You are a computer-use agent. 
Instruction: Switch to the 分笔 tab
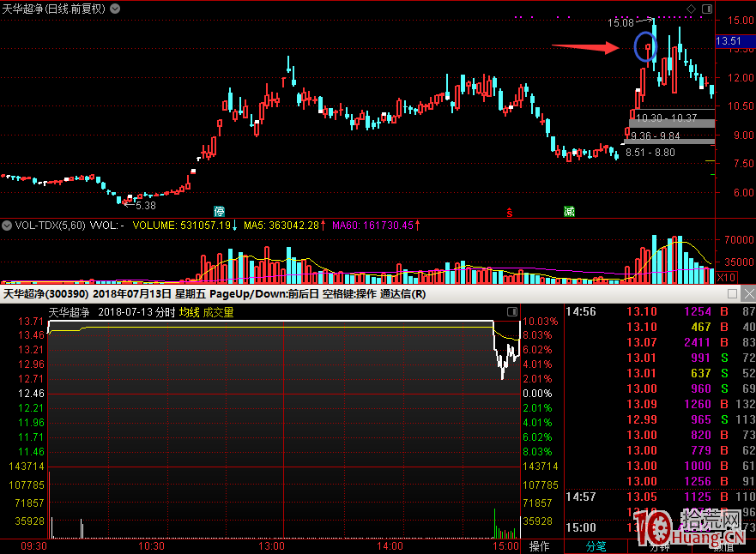pyautogui.click(x=596, y=546)
